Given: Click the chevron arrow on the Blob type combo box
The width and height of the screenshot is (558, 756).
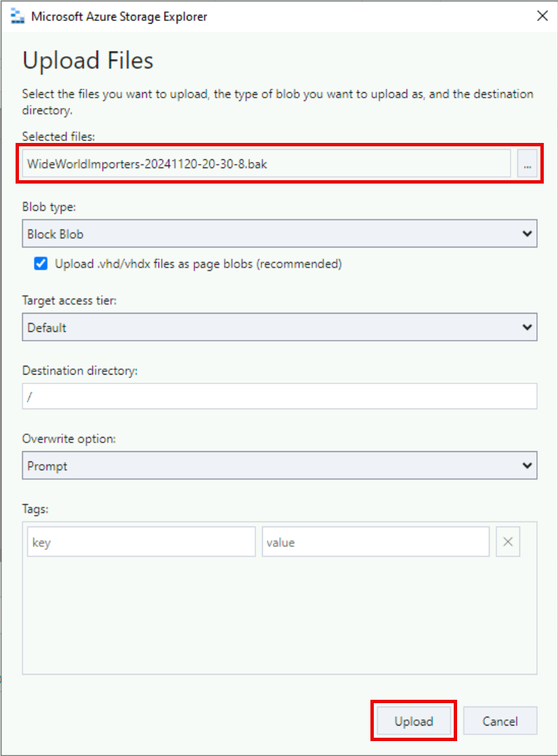Looking at the screenshot, I should click(528, 234).
